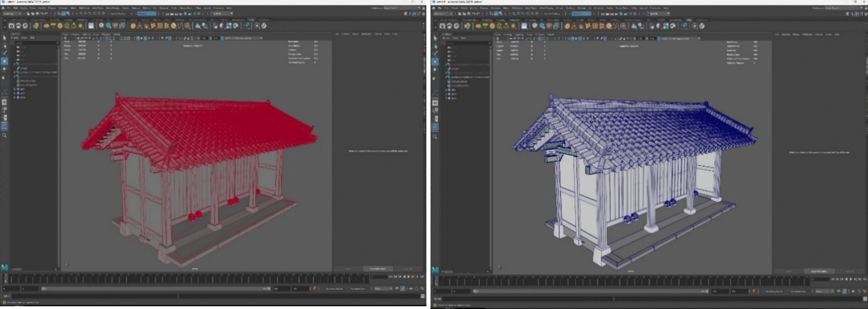Open the Shading panel menu in right viewport
Image resolution: width=868 pixels, height=309 pixels.
[508, 34]
